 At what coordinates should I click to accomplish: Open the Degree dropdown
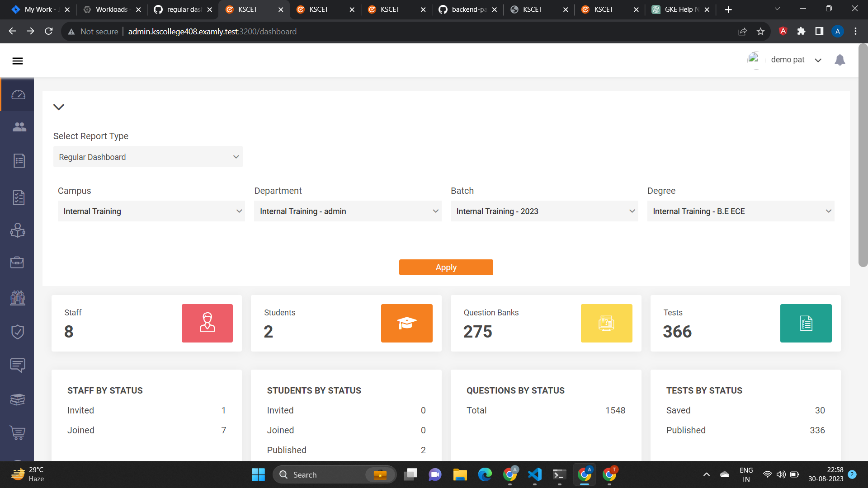click(741, 211)
